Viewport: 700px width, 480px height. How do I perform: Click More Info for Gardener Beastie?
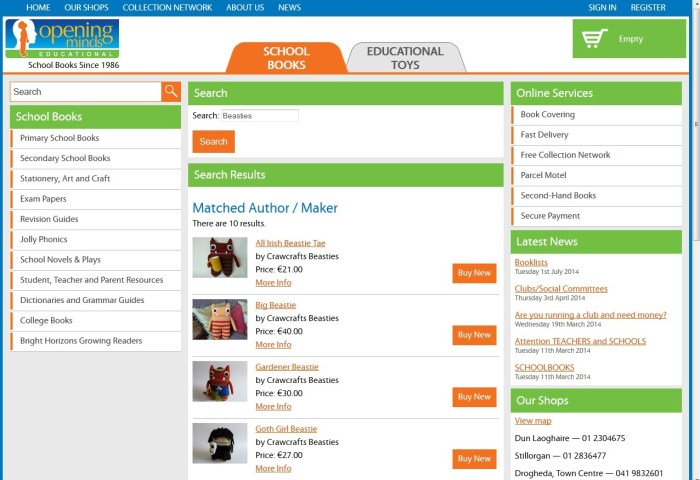pyautogui.click(x=273, y=407)
